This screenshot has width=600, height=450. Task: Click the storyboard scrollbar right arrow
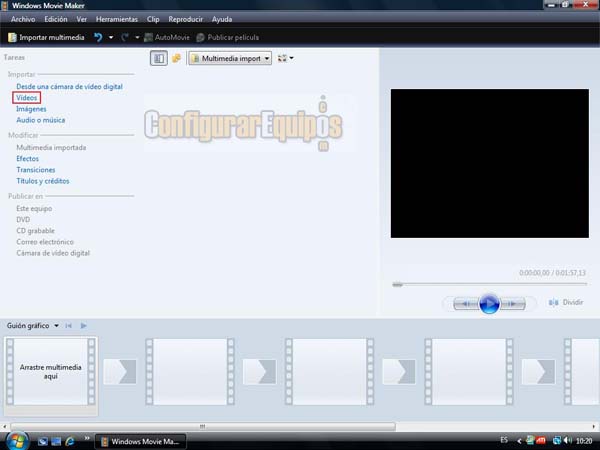click(594, 426)
